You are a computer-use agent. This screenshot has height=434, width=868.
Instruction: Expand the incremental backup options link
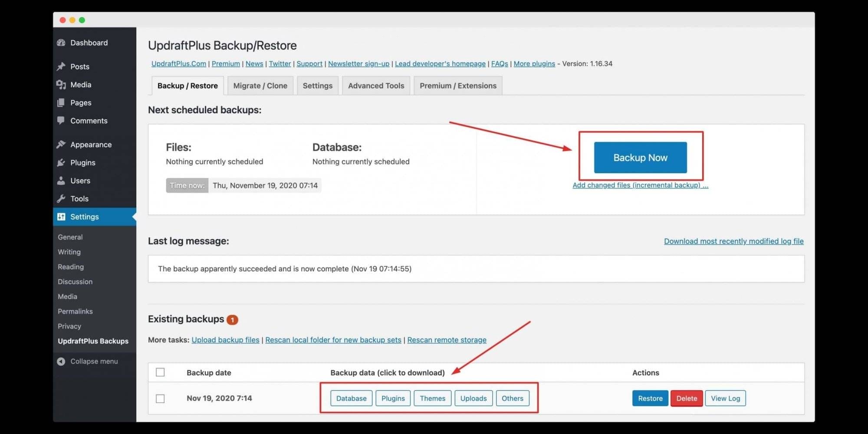(x=640, y=185)
